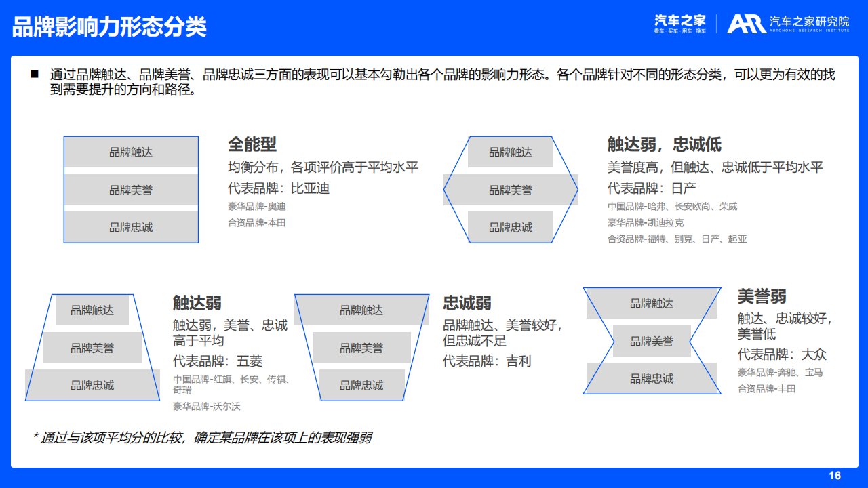Image resolution: width=868 pixels, height=488 pixels.
Task: Select the description 触达、忠诚较好，美誉低
Action: click(785, 326)
